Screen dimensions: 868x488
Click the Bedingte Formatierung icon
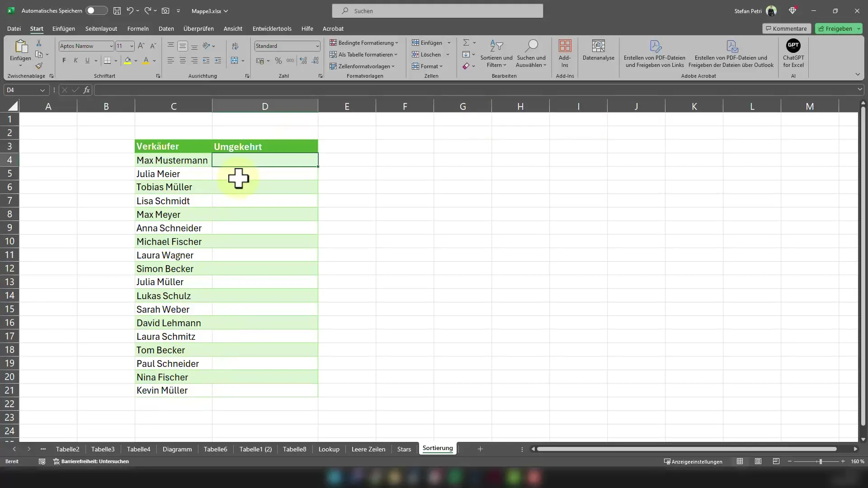click(333, 42)
